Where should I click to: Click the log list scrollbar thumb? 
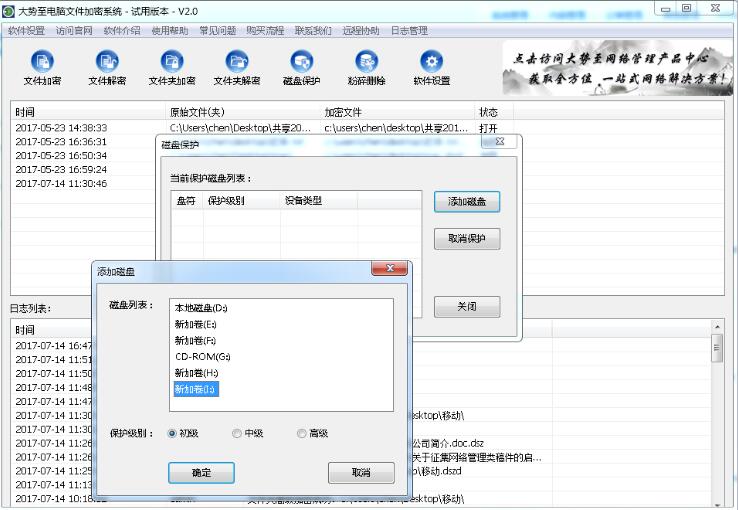pyautogui.click(x=717, y=348)
